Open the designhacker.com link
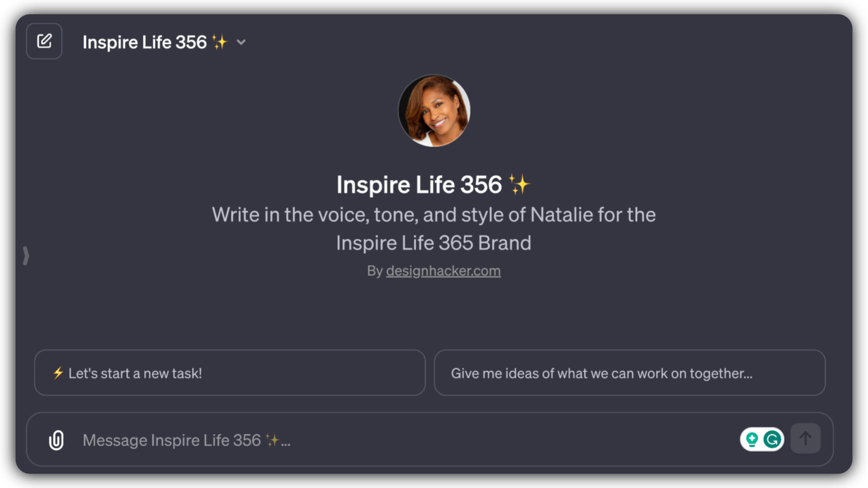Screen dimensions: 868x488 pyautogui.click(x=443, y=270)
